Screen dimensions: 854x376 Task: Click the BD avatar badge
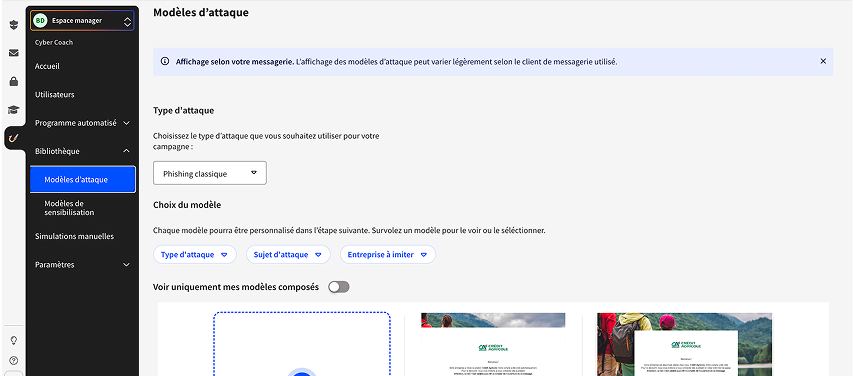[x=40, y=21]
